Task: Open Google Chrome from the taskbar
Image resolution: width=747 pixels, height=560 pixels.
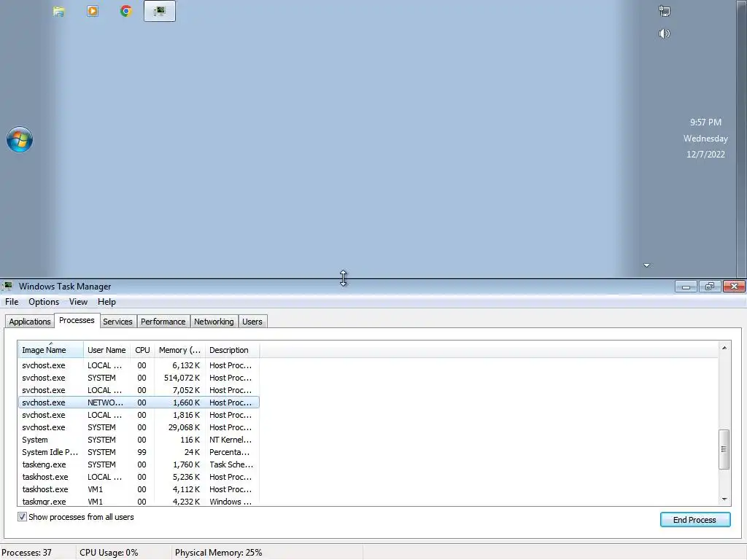Action: (x=125, y=11)
